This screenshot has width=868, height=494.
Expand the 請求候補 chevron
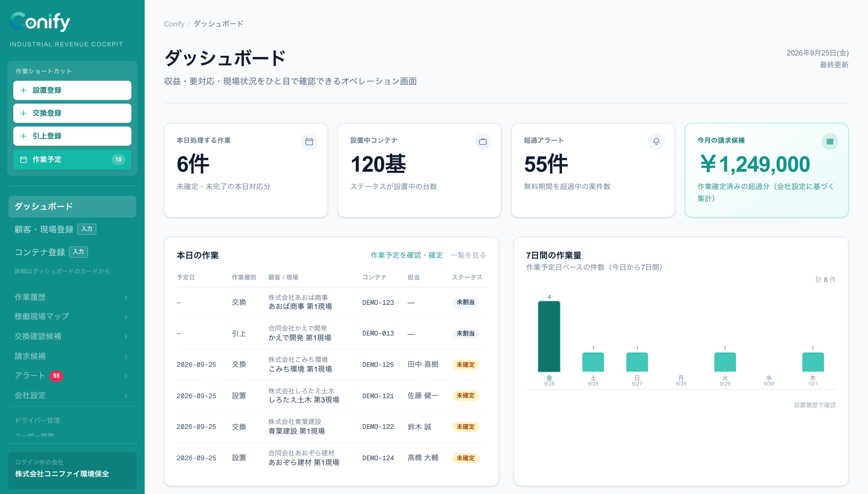pyautogui.click(x=126, y=356)
